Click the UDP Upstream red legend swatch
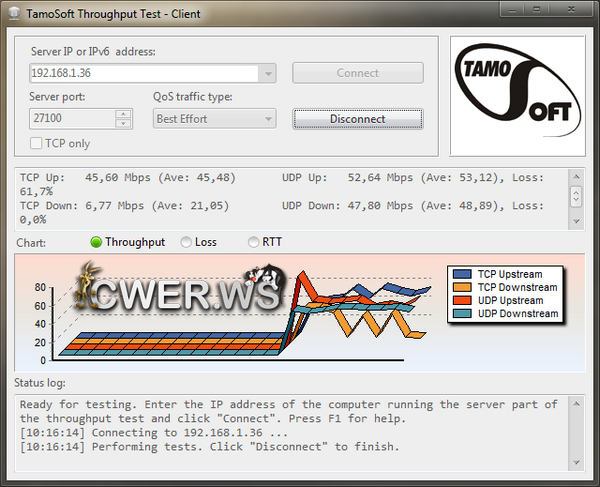600x487 pixels. pyautogui.click(x=462, y=300)
